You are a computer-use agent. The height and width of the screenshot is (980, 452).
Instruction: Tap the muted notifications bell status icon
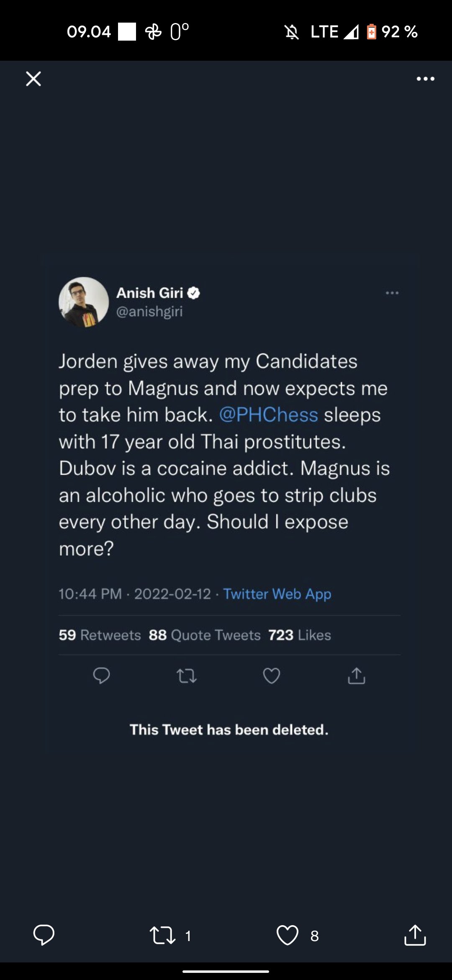tap(292, 32)
